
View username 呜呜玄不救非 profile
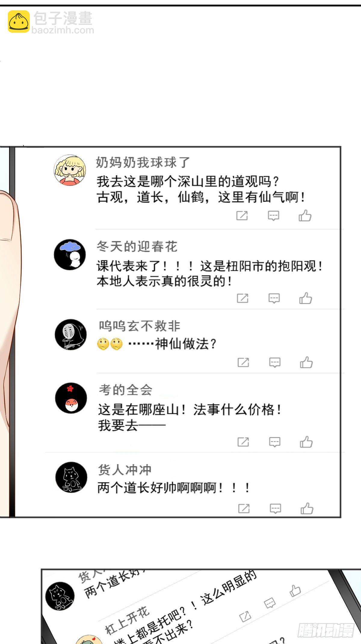pyautogui.click(x=139, y=326)
